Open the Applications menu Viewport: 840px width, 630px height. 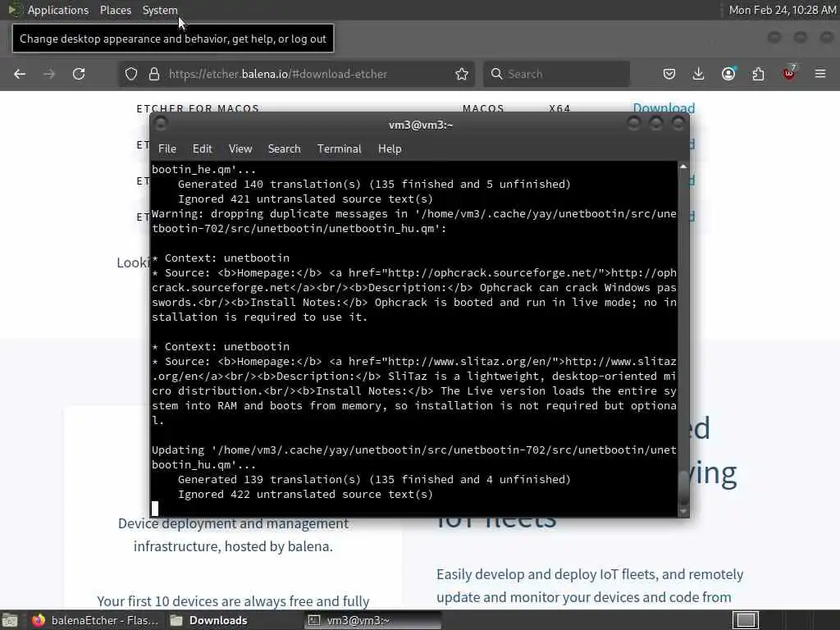tap(58, 10)
